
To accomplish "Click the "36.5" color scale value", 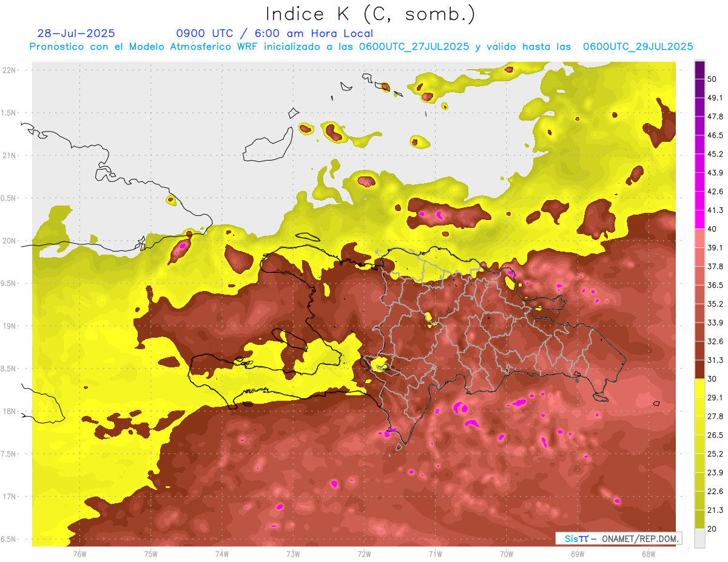I will point(715,285).
